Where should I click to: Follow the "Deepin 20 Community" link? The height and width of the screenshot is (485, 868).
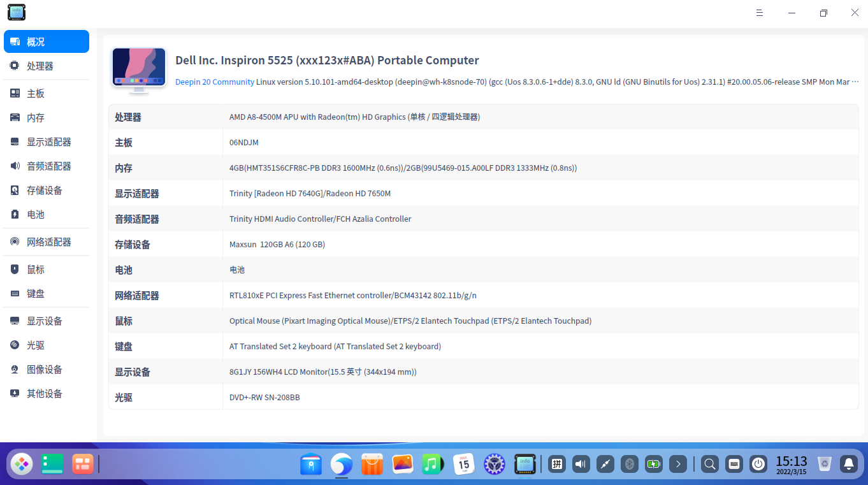coord(215,82)
